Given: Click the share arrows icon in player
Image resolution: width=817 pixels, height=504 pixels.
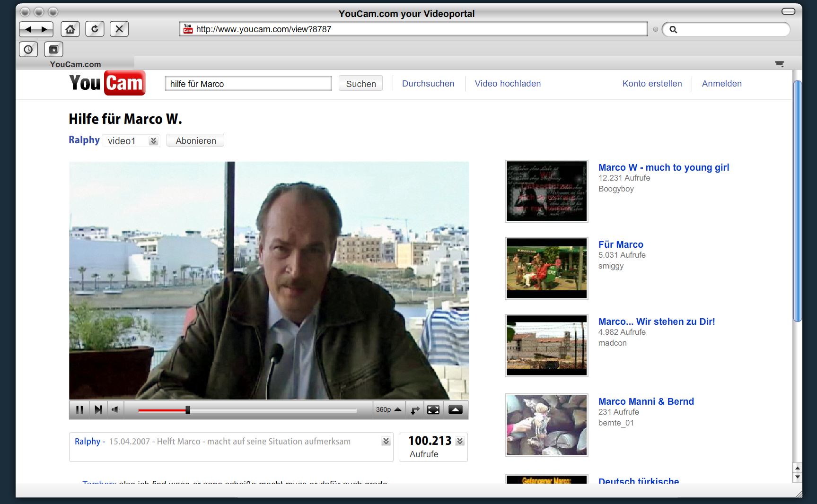Looking at the screenshot, I should click(415, 410).
